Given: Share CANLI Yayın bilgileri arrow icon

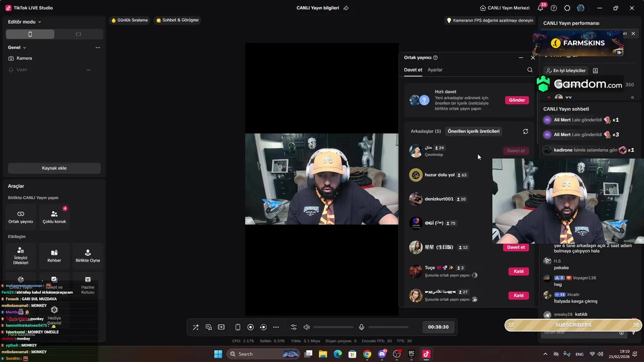Looking at the screenshot, I should click(346, 8).
